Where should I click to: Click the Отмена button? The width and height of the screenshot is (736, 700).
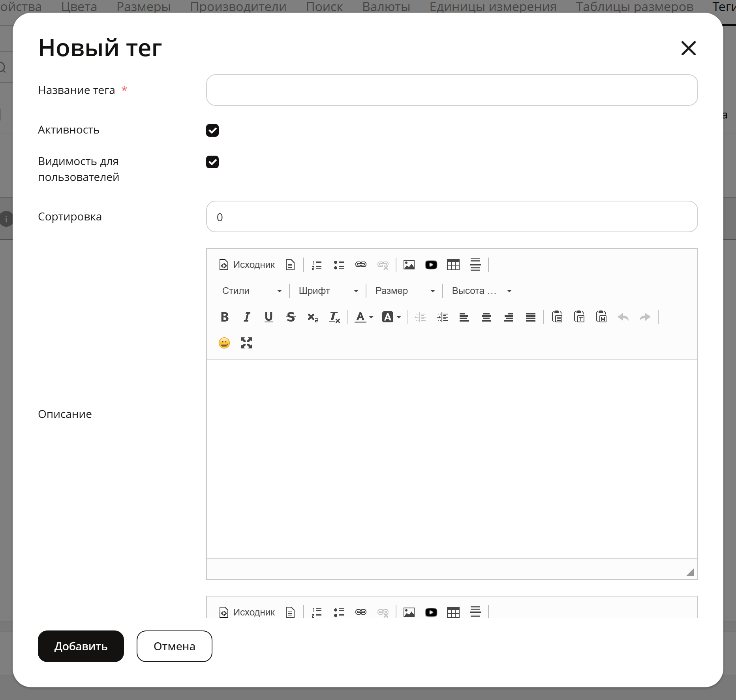(x=175, y=646)
